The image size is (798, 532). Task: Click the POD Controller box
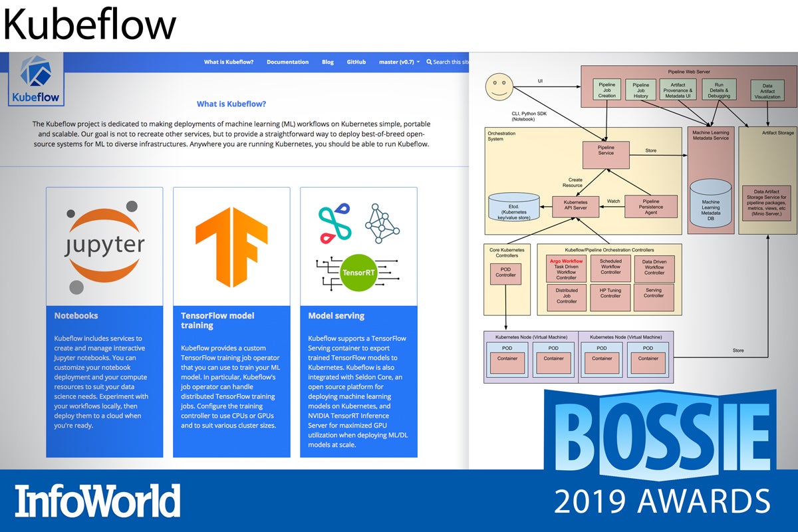(505, 274)
